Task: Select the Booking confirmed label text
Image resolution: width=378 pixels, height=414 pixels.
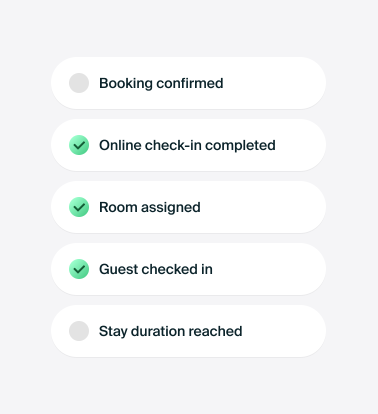Action: (161, 83)
